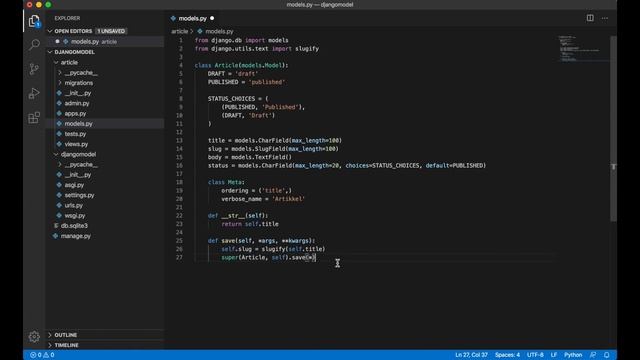Open the Search view icon
Image resolution: width=640 pixels, height=360 pixels.
[34, 44]
